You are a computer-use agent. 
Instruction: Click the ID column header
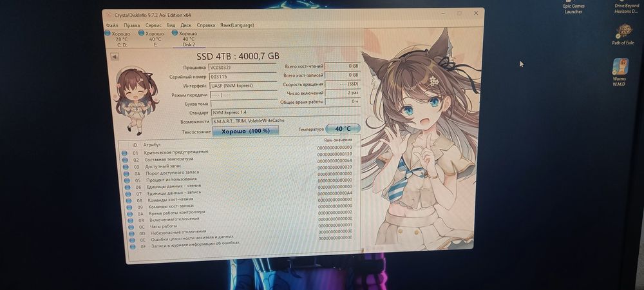click(135, 145)
